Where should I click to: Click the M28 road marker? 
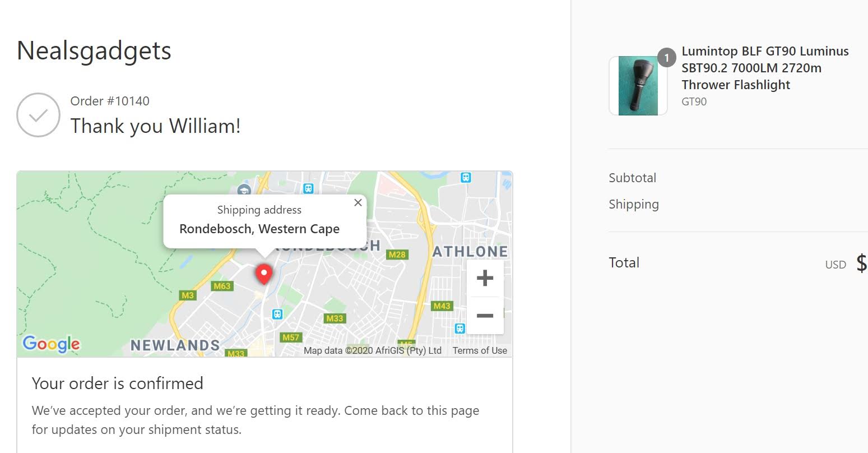click(x=397, y=255)
